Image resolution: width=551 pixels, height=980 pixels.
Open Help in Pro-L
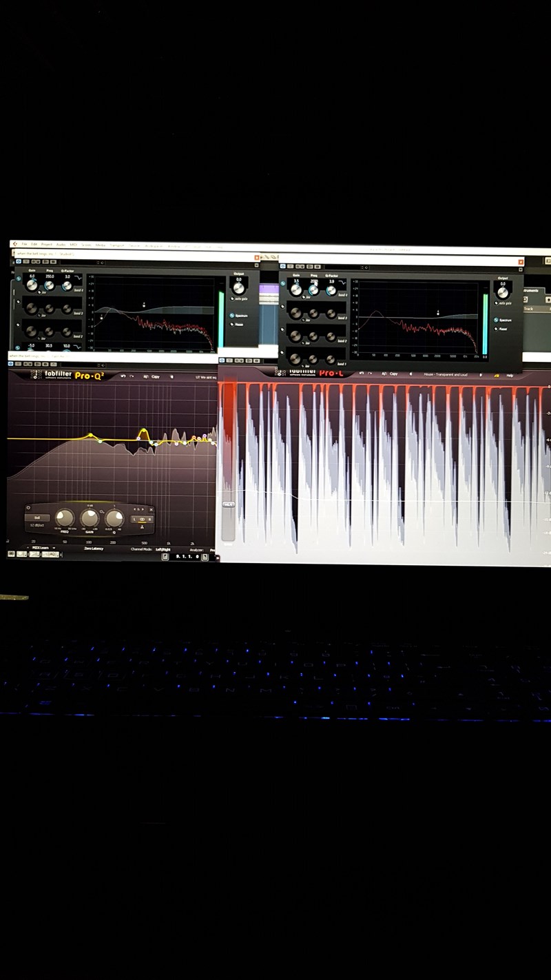point(510,375)
